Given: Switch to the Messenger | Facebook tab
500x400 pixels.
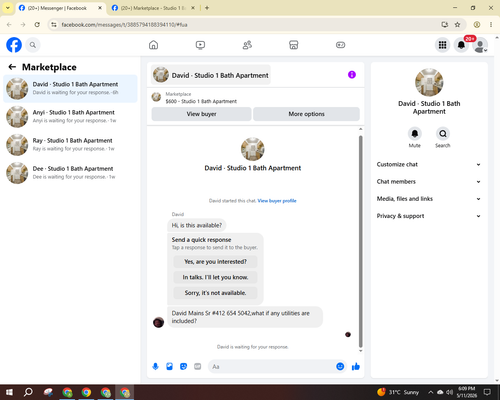Looking at the screenshot, I should [x=57, y=8].
